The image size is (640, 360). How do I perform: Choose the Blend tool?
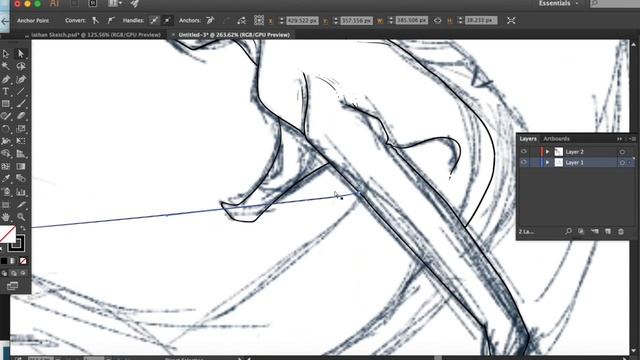pyautogui.click(x=20, y=179)
